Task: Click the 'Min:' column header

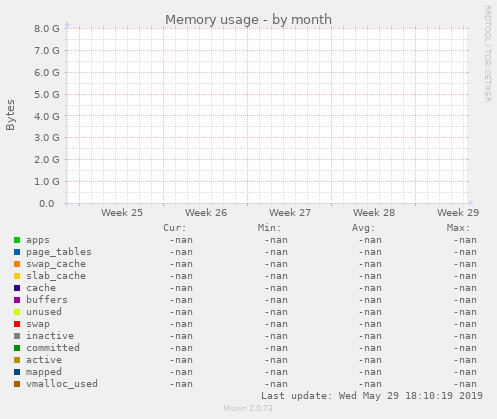Action: (x=269, y=228)
